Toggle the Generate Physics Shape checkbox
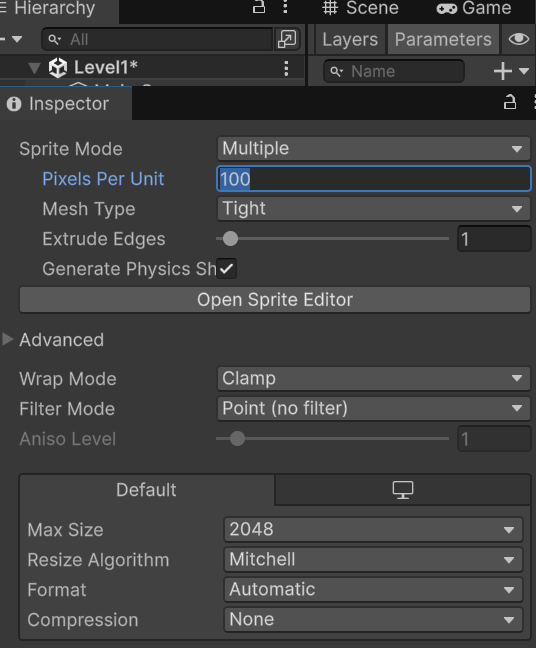Screen dimensions: 536x648 (x=226, y=269)
